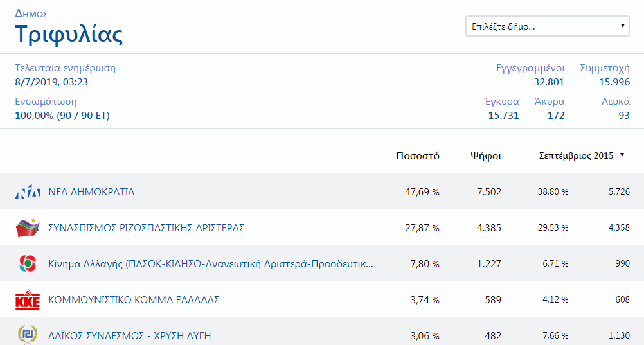Click the Ψήφοι column header
644x345 pixels.
486,156
